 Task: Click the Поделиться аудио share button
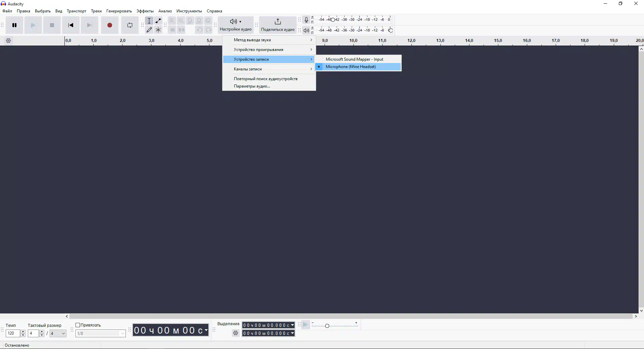(x=278, y=25)
